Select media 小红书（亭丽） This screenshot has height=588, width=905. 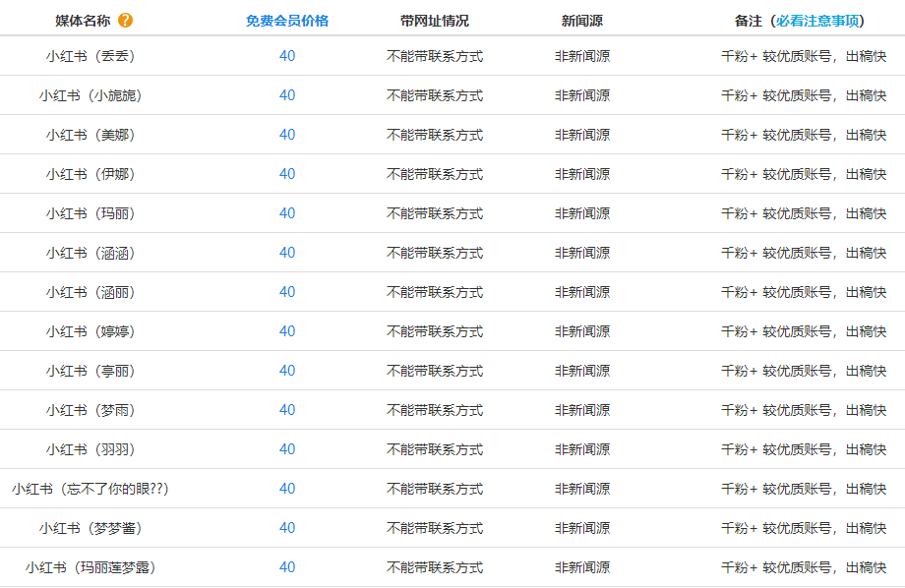point(90,371)
